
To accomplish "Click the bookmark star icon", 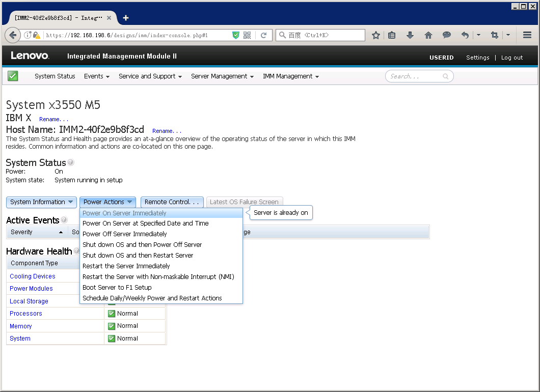I will 376,35.
